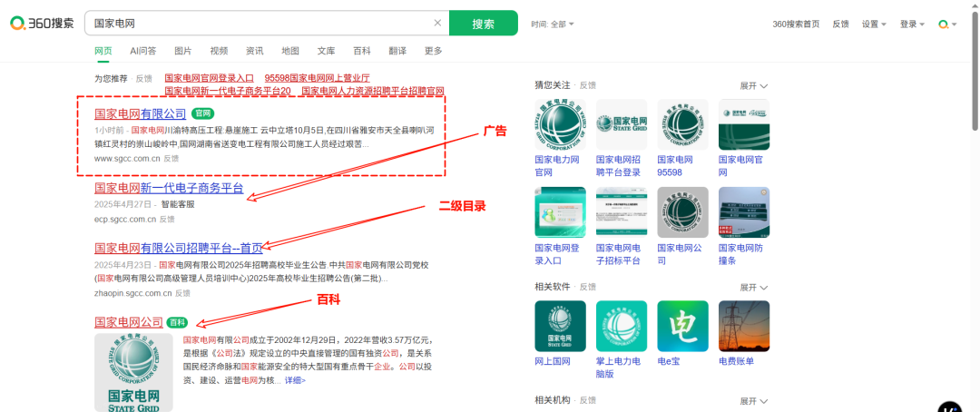Open the 网上国网 app icon
The height and width of the screenshot is (412, 980).
[560, 326]
